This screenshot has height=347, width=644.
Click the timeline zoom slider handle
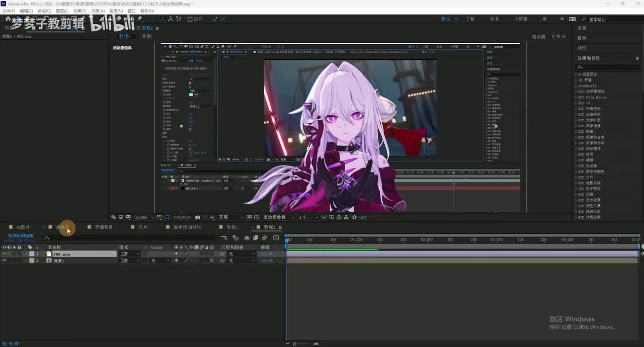[x=295, y=344]
